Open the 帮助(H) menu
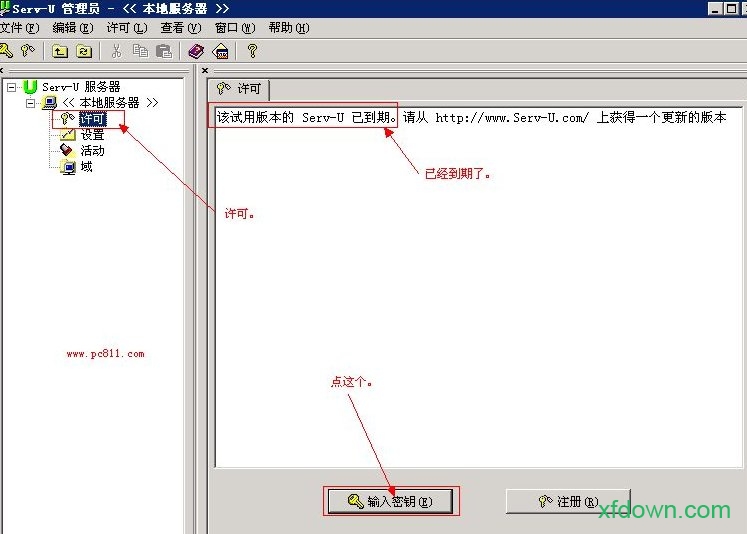The height and width of the screenshot is (534, 747). [289, 28]
